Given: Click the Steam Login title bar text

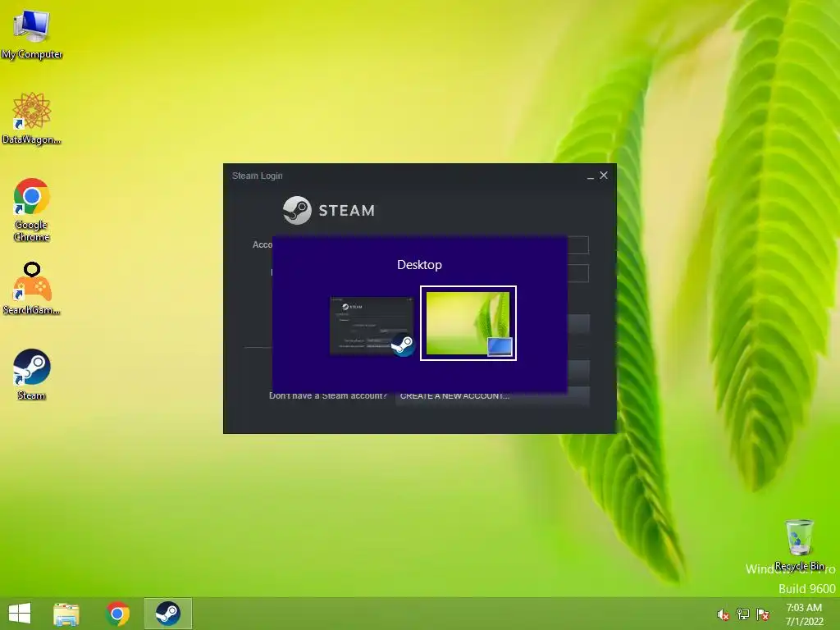Looking at the screenshot, I should click(257, 176).
